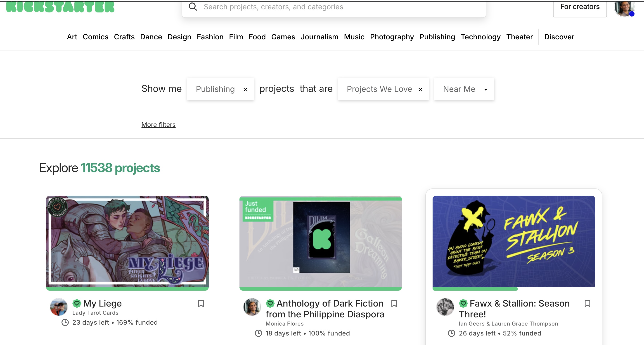Open the Fawx & Stallion Season 3 thumbnail
The height and width of the screenshot is (345, 644).
[x=514, y=241]
